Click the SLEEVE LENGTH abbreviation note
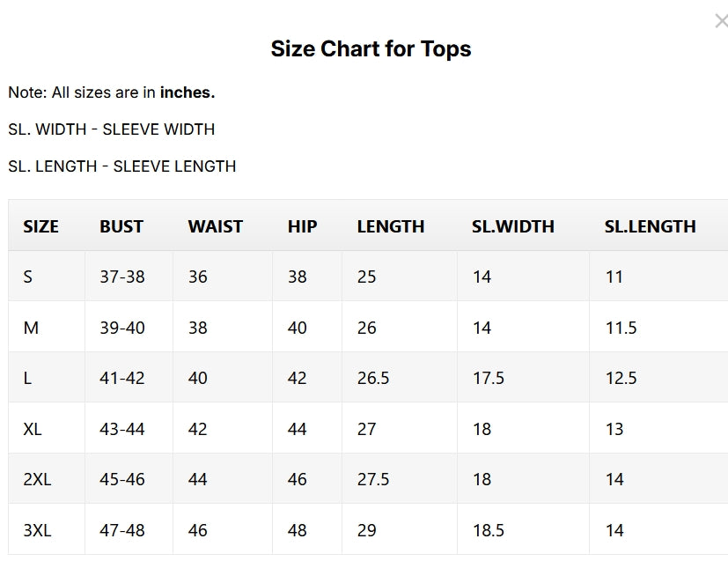Image resolution: width=728 pixels, height=561 pixels. [122, 166]
